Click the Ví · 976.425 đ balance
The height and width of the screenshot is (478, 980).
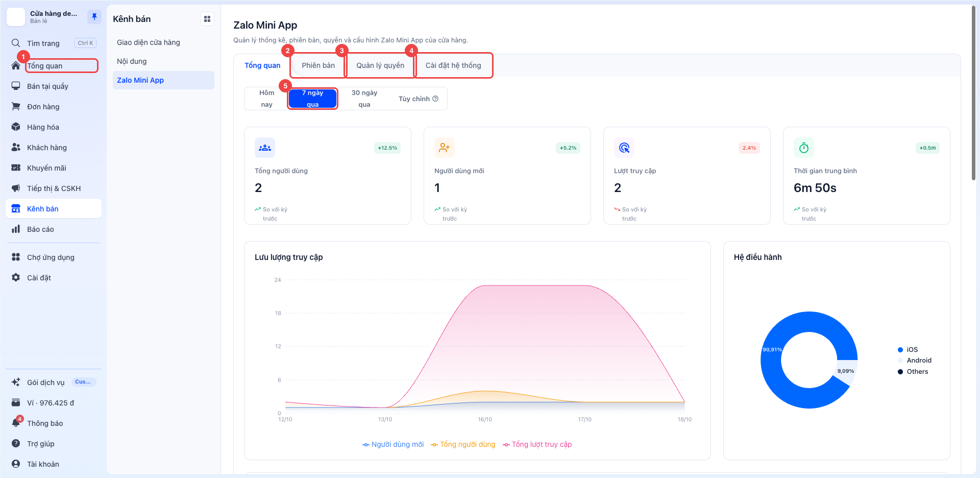[51, 403]
